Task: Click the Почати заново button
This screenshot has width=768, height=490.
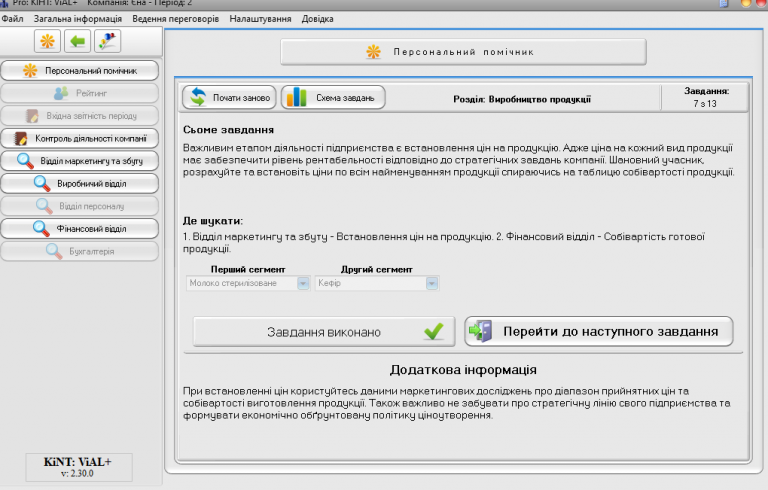Action: click(x=229, y=98)
